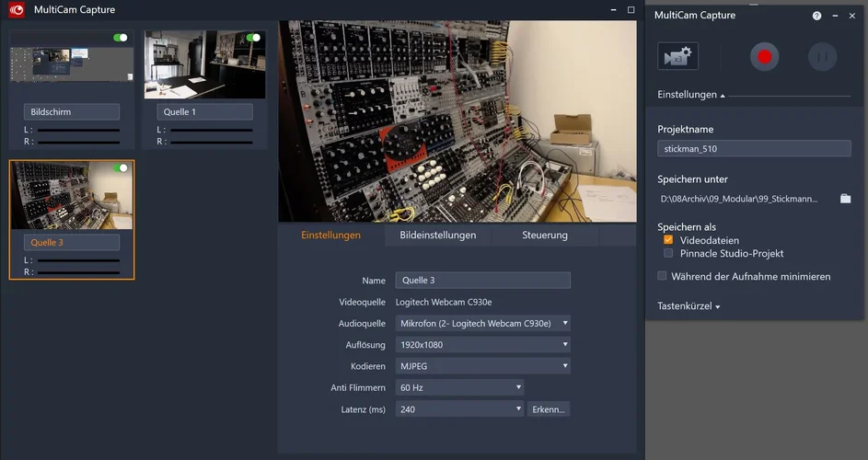
Task: Collapse the Einstellungen section in side panel
Action: click(x=691, y=95)
